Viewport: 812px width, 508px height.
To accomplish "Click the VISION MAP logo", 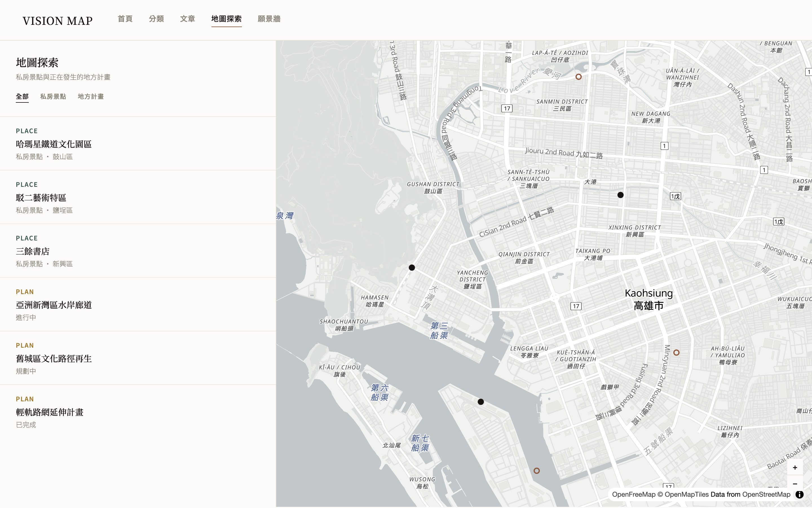I will click(x=58, y=21).
